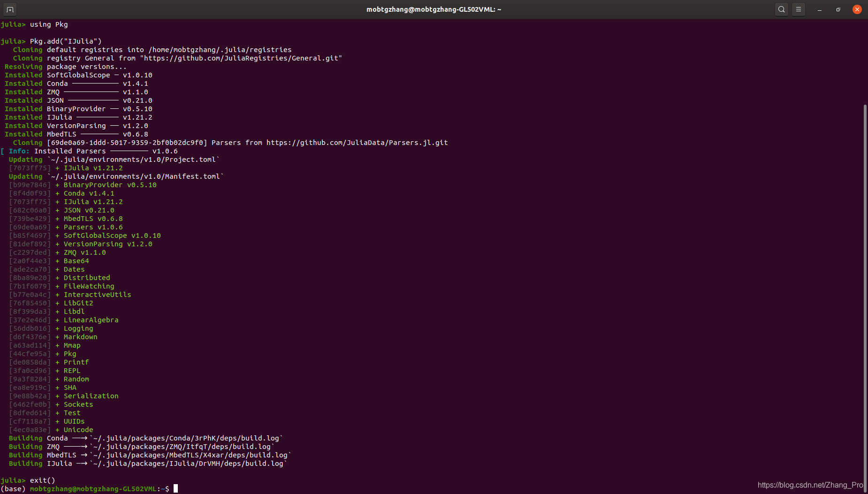Click the '+ Test' entry
868x494 pixels.
[x=68, y=413]
